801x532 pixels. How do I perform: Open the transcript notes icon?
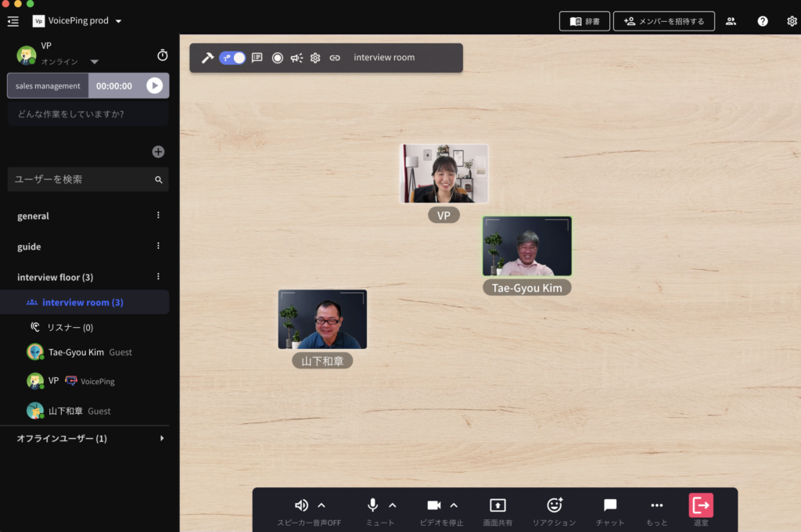coord(257,58)
